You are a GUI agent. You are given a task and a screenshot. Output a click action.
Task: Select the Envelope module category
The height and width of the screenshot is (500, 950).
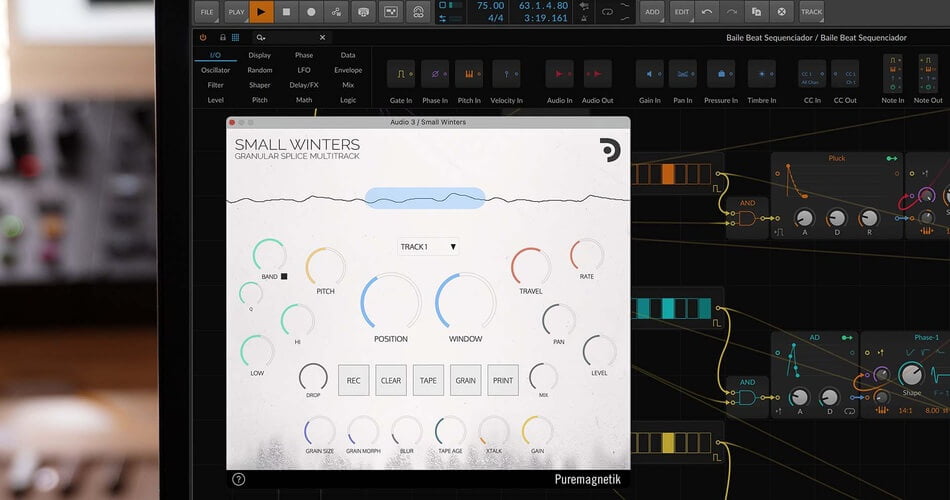[348, 70]
